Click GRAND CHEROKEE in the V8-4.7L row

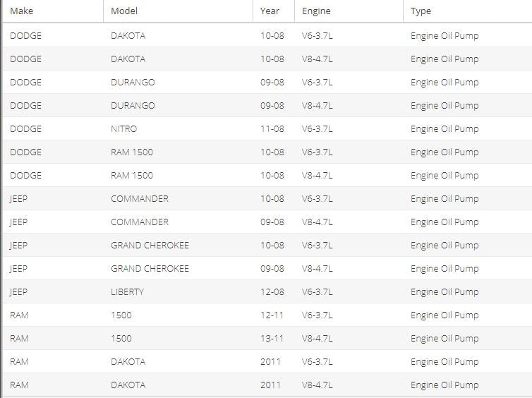point(150,268)
